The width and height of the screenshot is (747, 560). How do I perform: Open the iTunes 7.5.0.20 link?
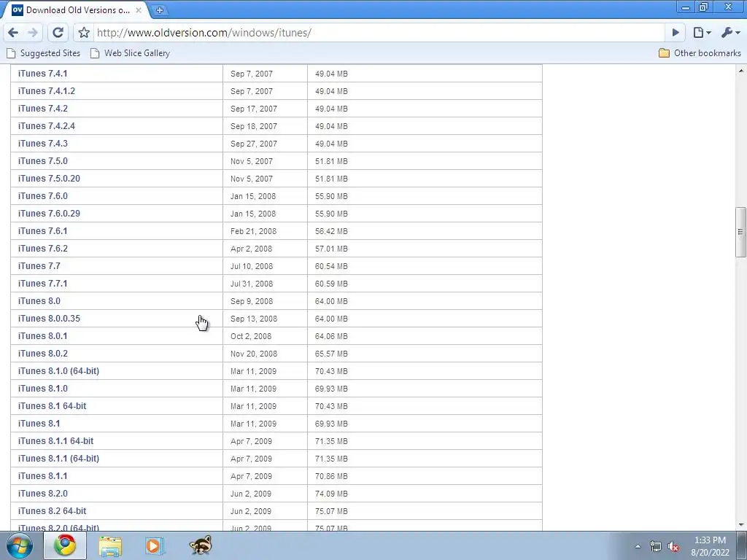coord(49,179)
